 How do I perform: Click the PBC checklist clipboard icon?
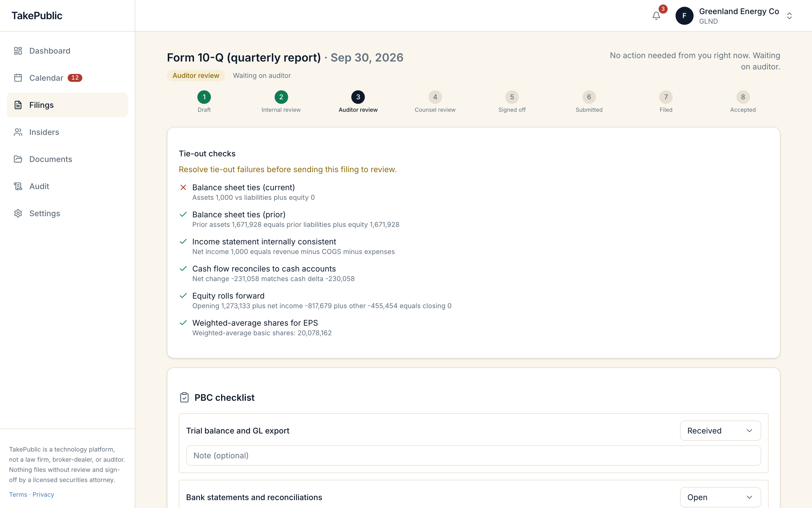184,397
